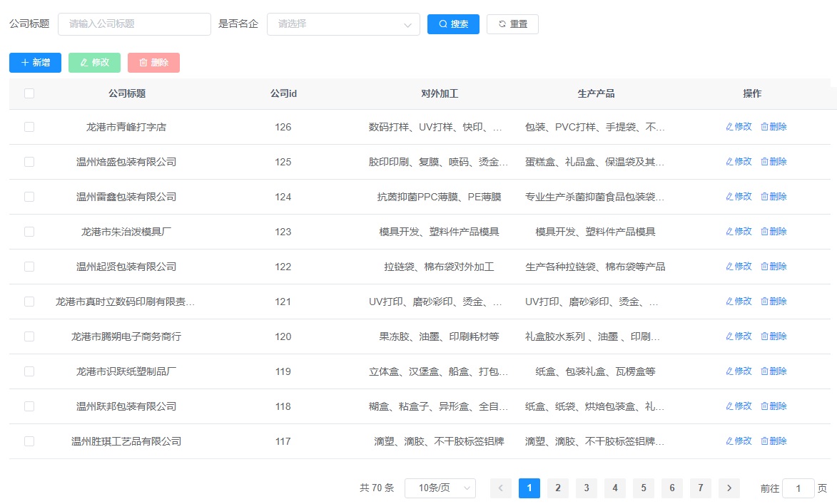Viewport: 837px width, 504px height.
Task: Open the 10条/页 page size dropdown
Action: (x=440, y=488)
